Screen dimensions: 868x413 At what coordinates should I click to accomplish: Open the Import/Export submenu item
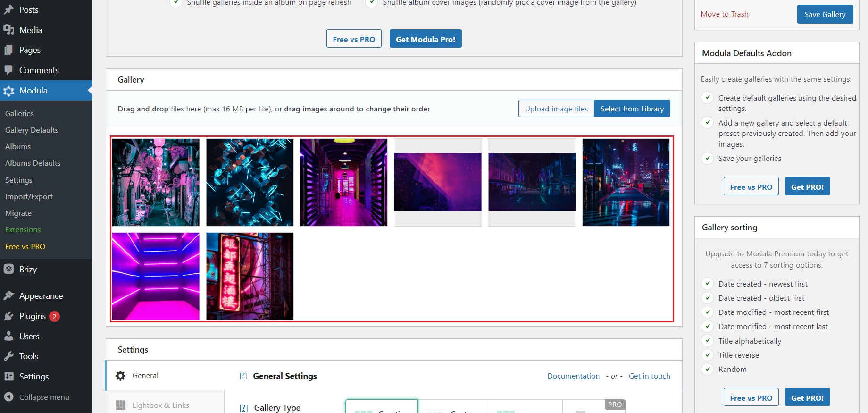(29, 196)
